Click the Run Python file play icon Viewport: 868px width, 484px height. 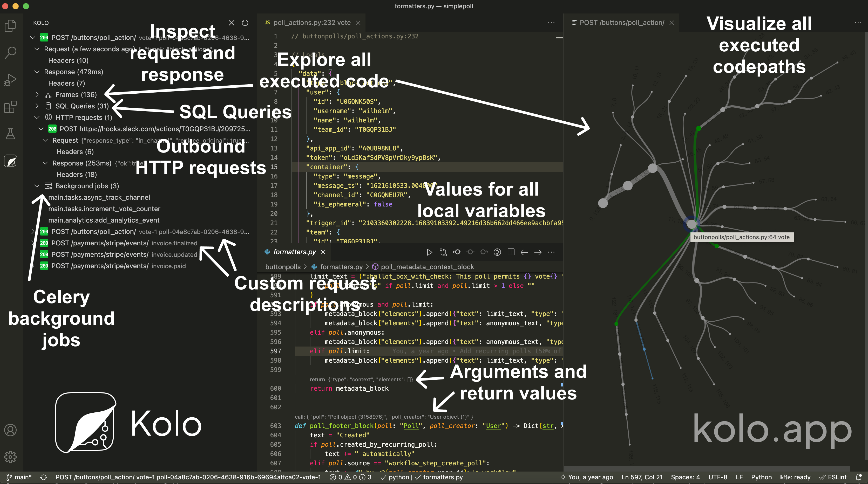pyautogui.click(x=429, y=252)
